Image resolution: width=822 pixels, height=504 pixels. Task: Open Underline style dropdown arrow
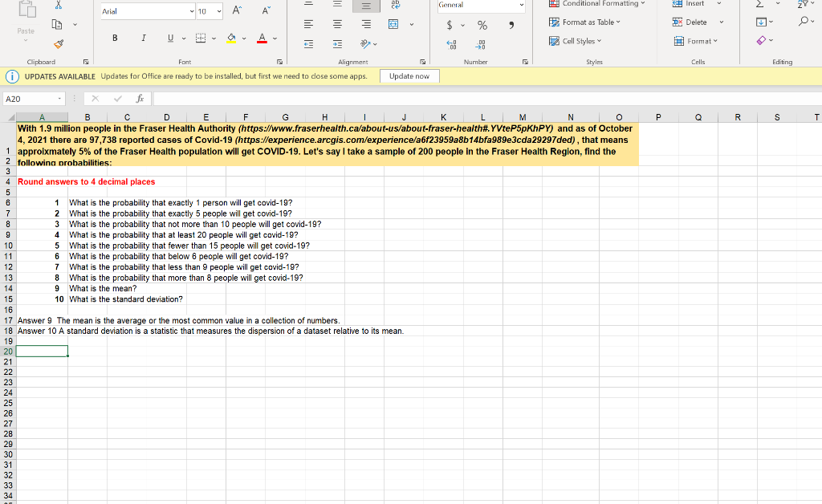click(184, 39)
